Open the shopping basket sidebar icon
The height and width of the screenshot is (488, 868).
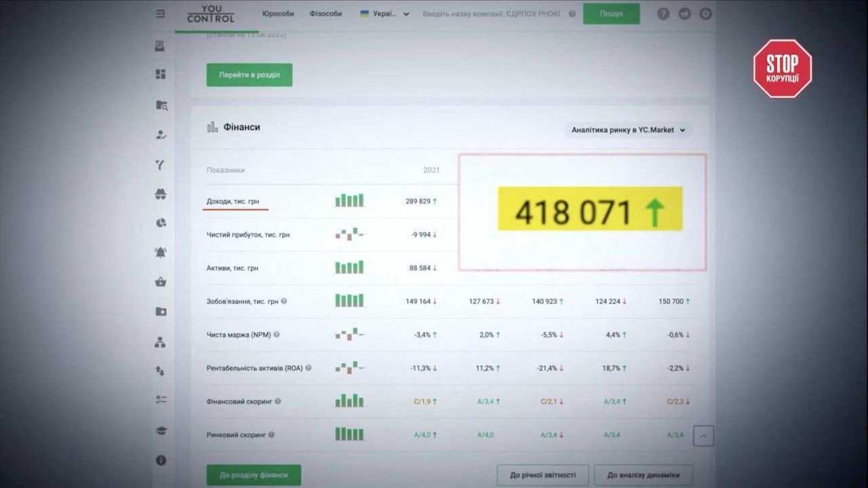point(161,282)
